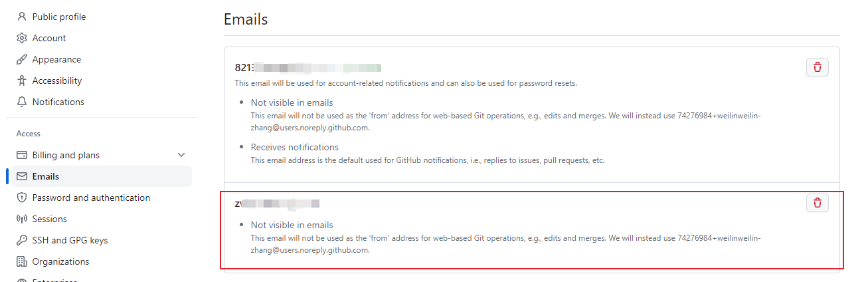Click the Appearance paintbrush icon
The image size is (868, 282).
[22, 59]
